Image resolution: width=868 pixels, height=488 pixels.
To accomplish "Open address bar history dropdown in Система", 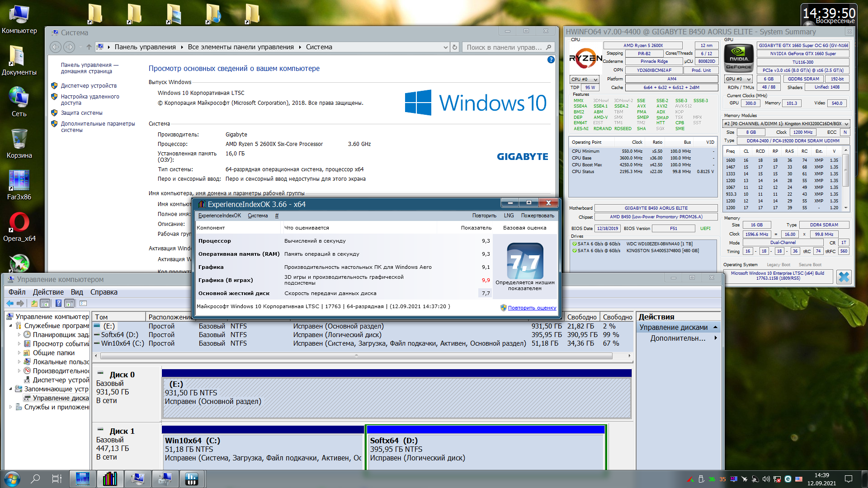I will (x=445, y=47).
